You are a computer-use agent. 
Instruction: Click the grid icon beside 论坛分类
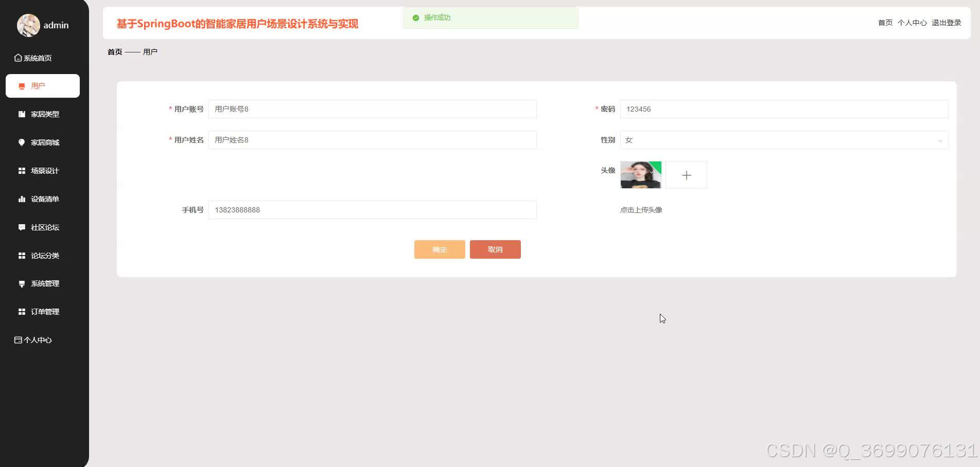click(x=22, y=256)
